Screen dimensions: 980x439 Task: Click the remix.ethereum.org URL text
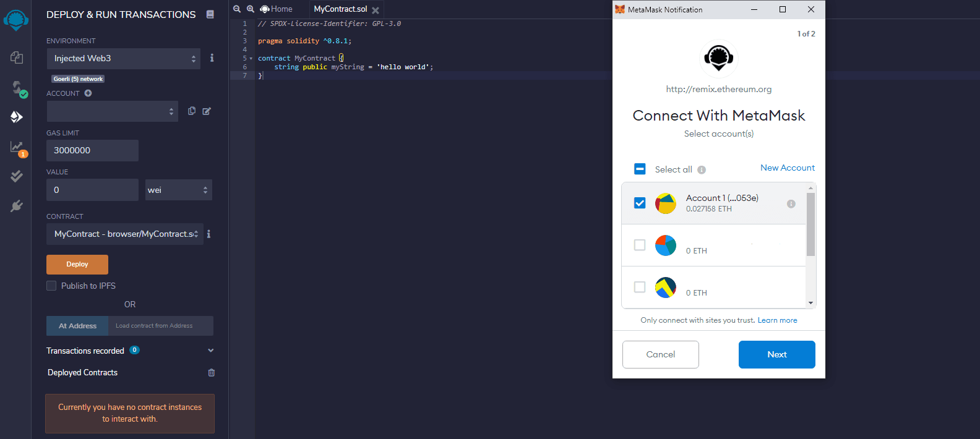coord(719,89)
